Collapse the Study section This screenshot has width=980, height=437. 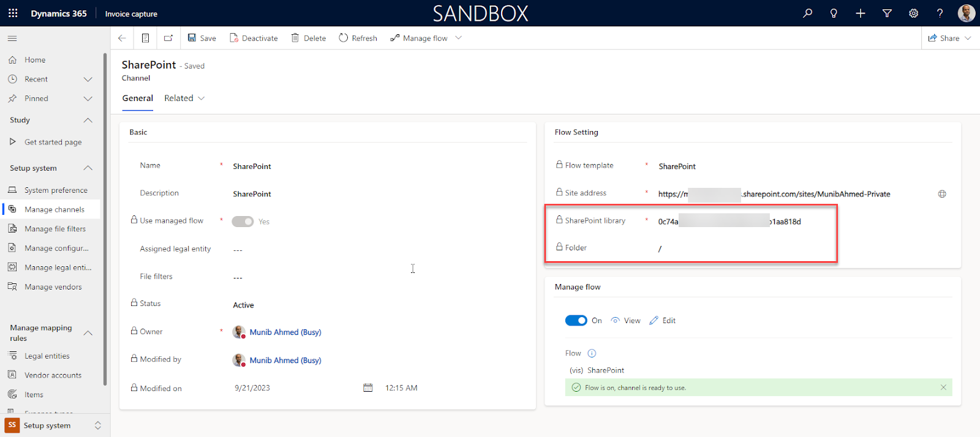[x=88, y=121]
